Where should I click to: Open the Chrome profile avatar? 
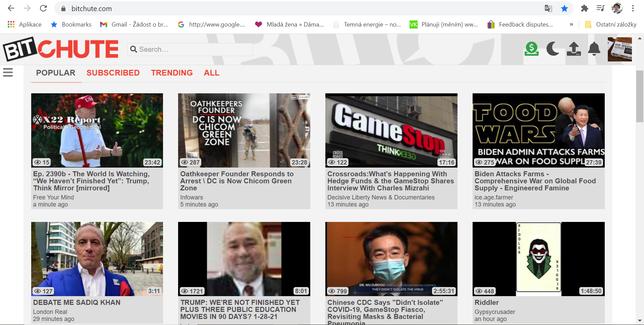point(617,8)
